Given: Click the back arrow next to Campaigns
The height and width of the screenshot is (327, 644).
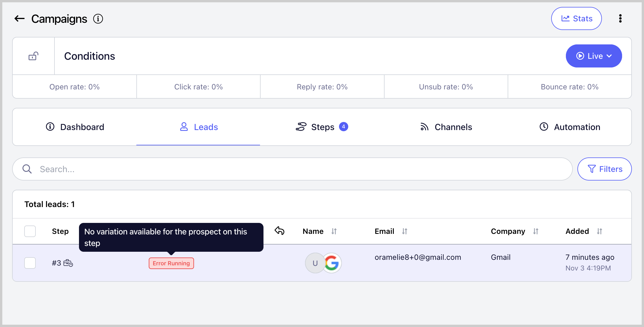Looking at the screenshot, I should click(20, 19).
